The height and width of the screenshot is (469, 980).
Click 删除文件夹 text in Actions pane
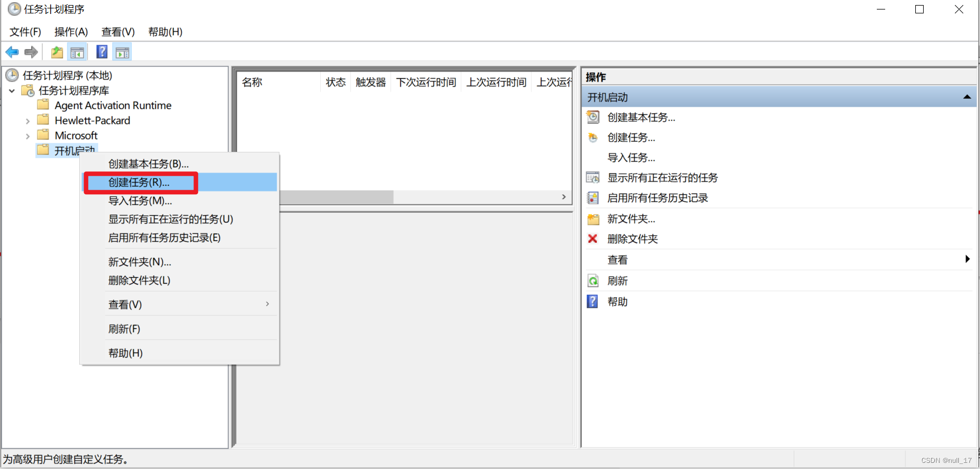pos(633,239)
